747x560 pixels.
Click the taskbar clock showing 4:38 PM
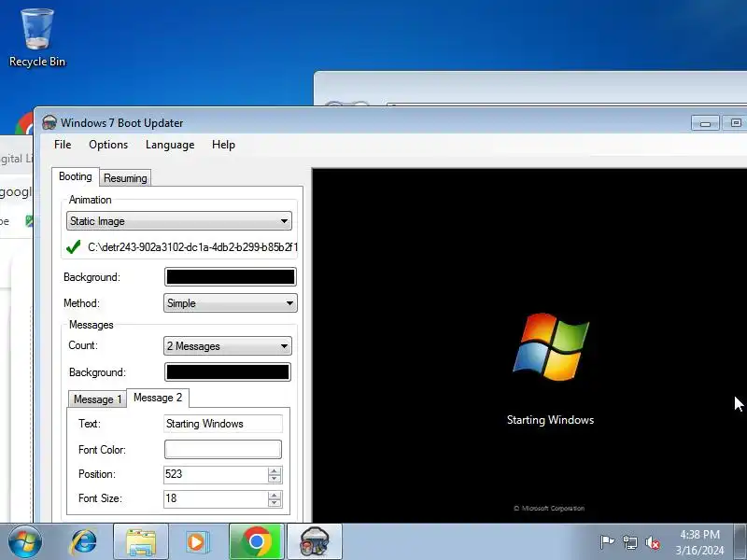point(699,542)
